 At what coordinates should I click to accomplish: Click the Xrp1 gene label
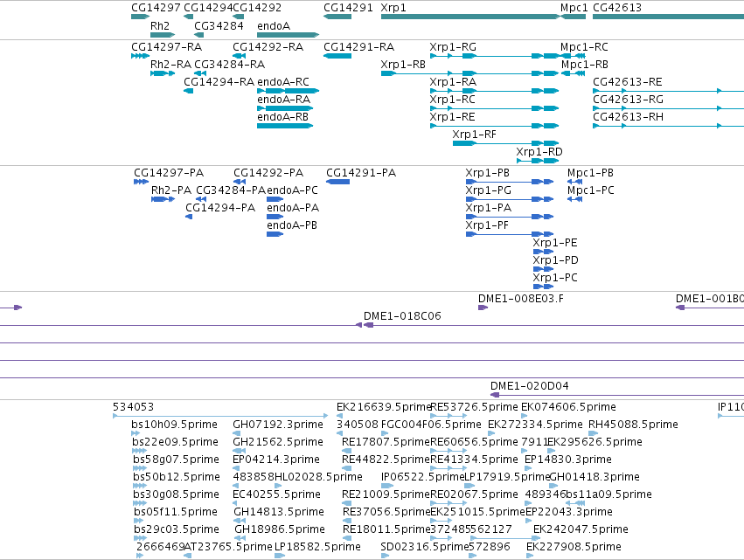393,8
